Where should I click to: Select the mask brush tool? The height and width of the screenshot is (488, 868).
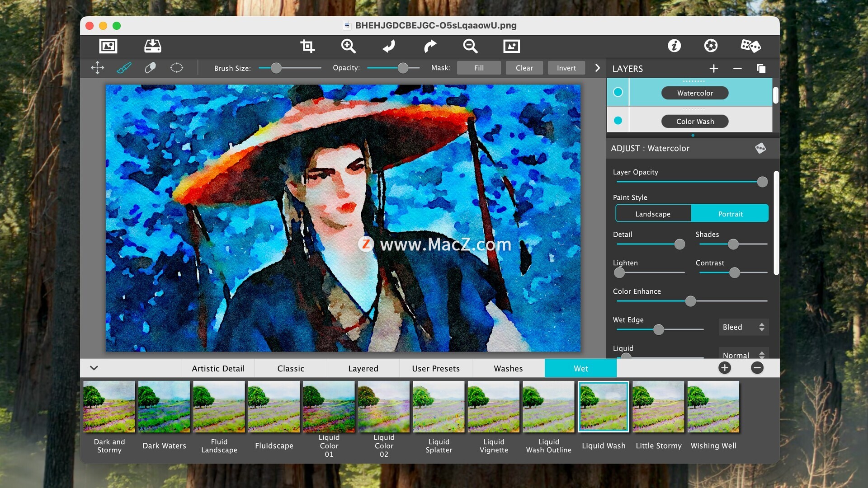[x=124, y=68]
